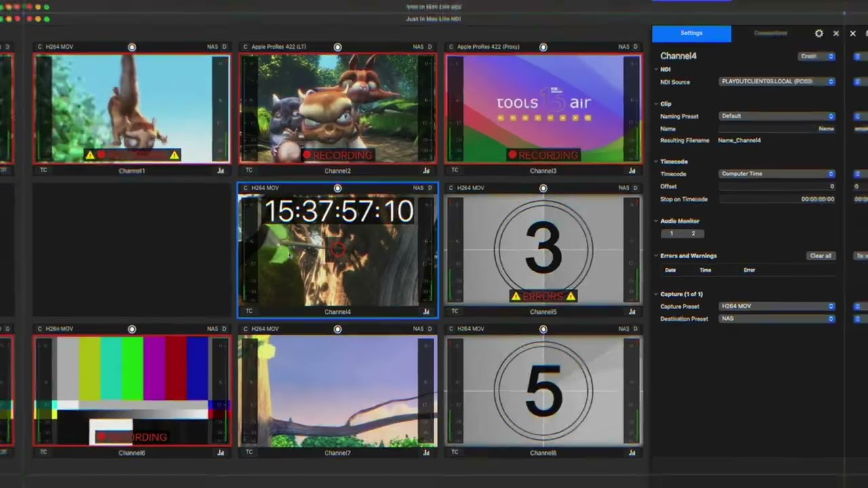Viewport: 868px width, 488px height.
Task: Toggle the TC button under Channel2
Action: click(x=249, y=170)
